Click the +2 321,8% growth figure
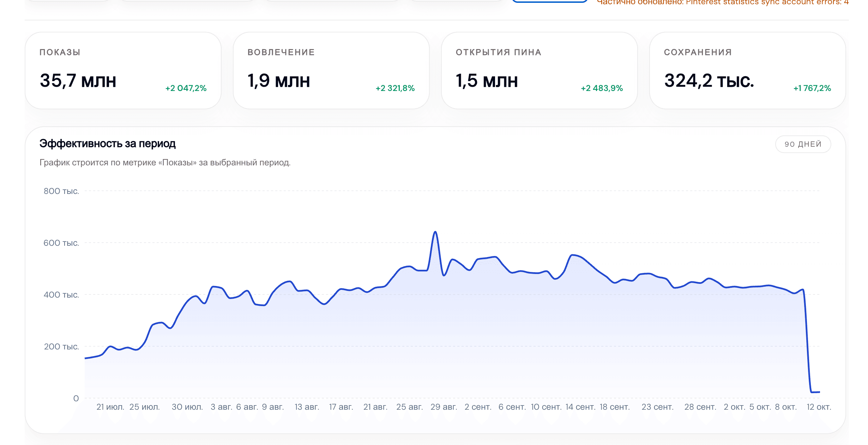Image resolution: width=868 pixels, height=445 pixels. [x=395, y=88]
